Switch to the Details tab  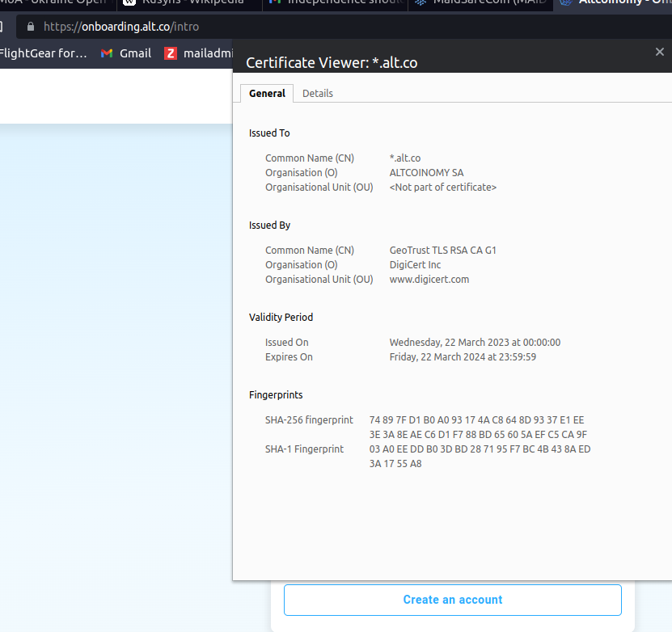click(318, 93)
